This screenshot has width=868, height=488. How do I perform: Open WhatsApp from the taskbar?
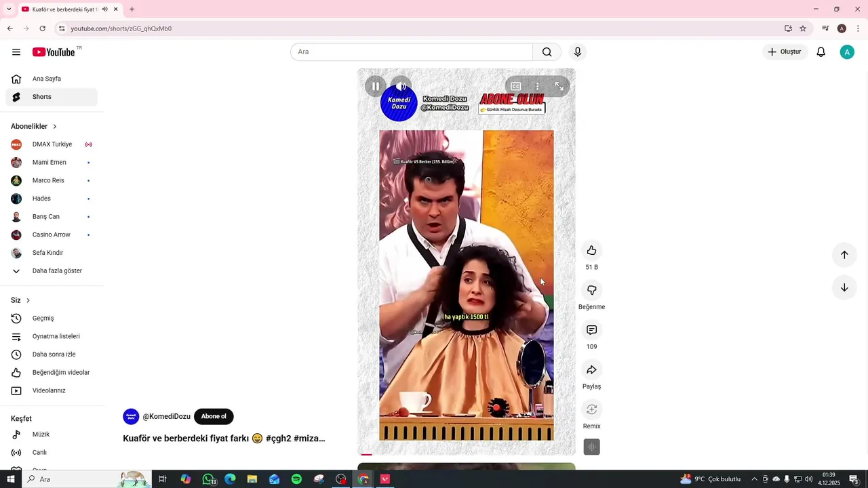[208, 479]
